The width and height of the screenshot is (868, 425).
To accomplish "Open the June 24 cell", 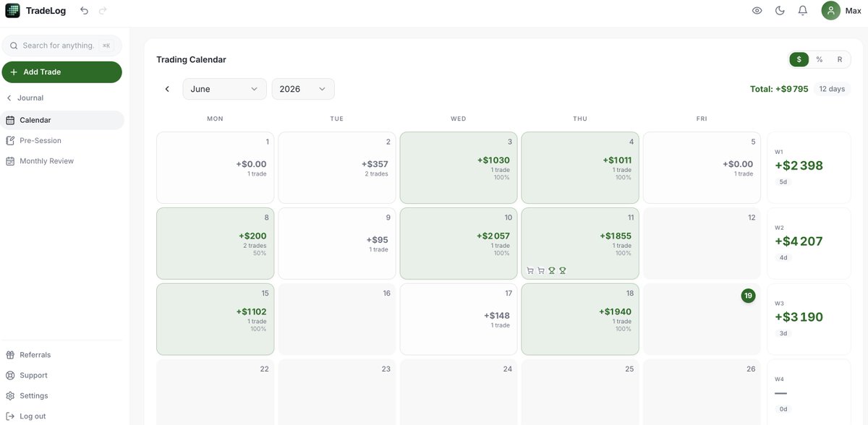I will point(459,392).
